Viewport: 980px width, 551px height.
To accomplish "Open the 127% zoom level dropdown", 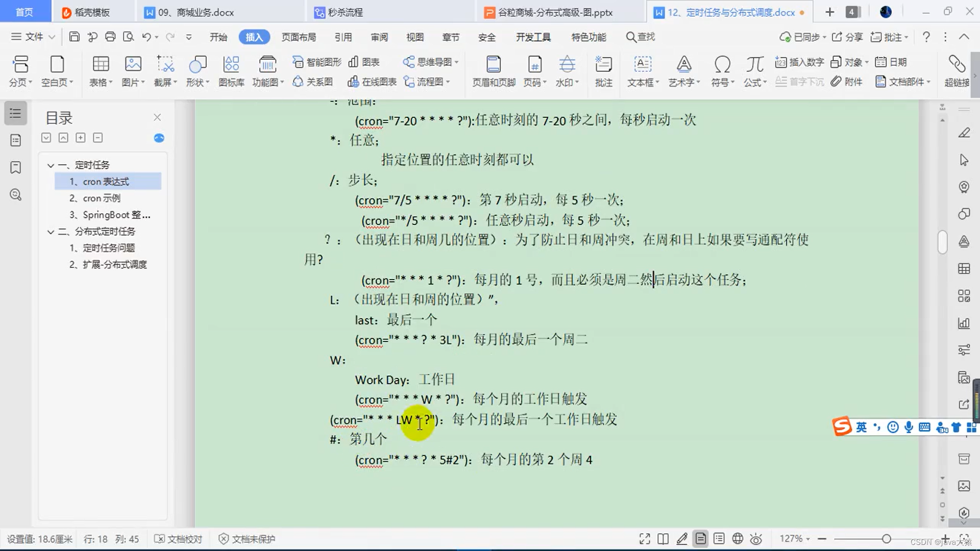I will (x=795, y=539).
